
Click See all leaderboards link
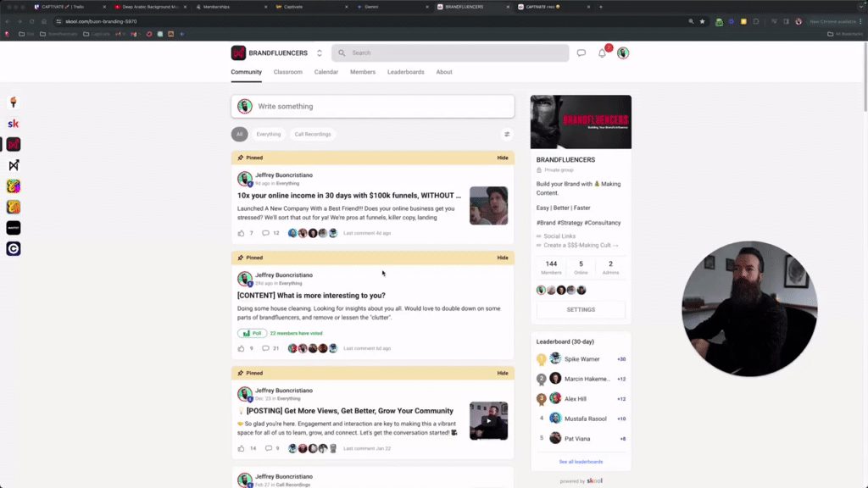click(x=581, y=462)
